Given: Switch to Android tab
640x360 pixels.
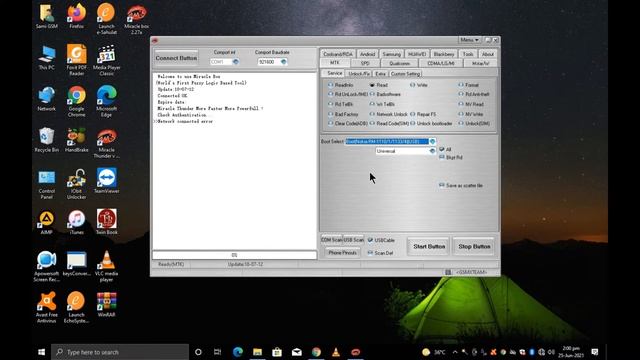Looking at the screenshot, I should [x=367, y=54].
